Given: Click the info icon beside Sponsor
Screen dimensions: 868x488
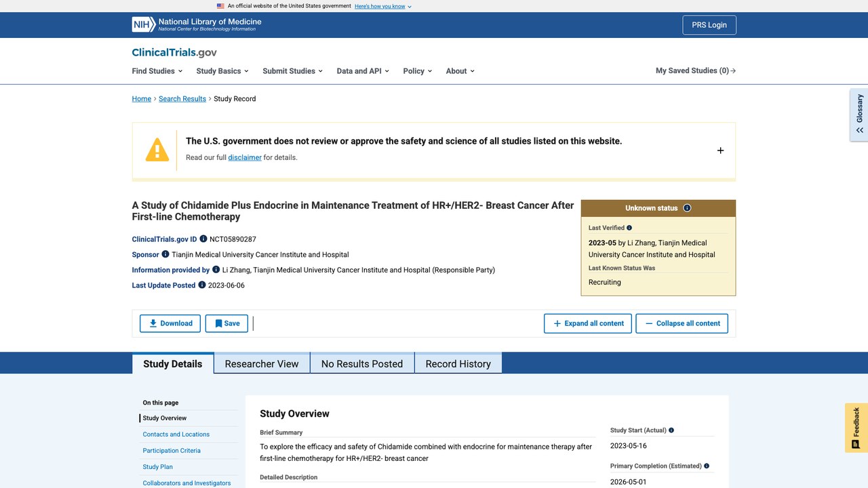Looking at the screenshot, I should pyautogui.click(x=165, y=254).
